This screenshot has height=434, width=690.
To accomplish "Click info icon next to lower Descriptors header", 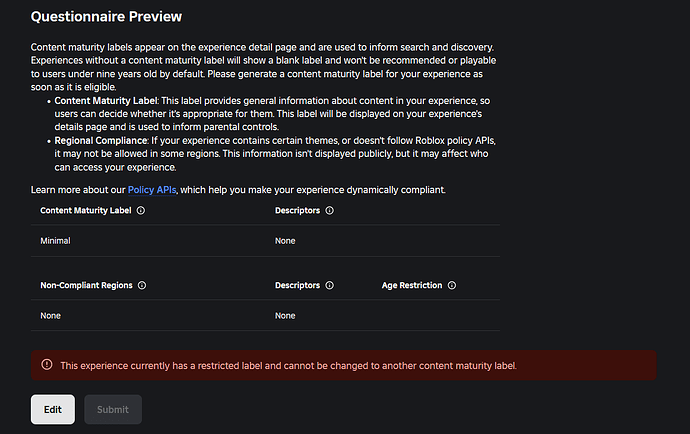I will pos(330,286).
